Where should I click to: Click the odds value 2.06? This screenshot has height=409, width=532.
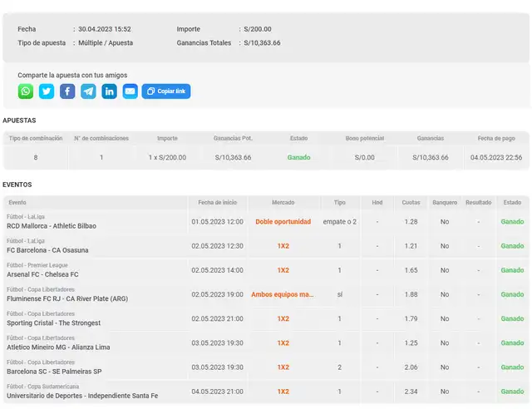(x=411, y=367)
